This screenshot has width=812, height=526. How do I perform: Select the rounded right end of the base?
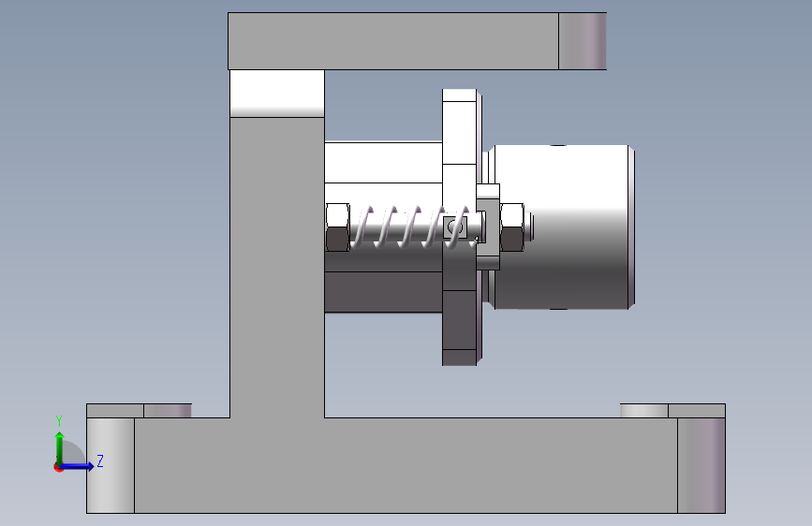coord(701,465)
